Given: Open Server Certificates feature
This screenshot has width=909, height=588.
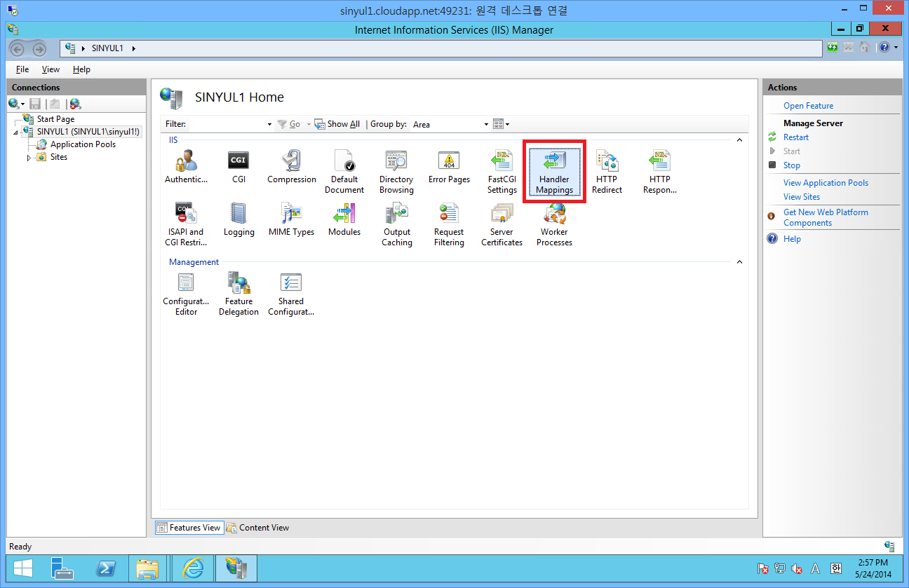Looking at the screenshot, I should point(502,224).
